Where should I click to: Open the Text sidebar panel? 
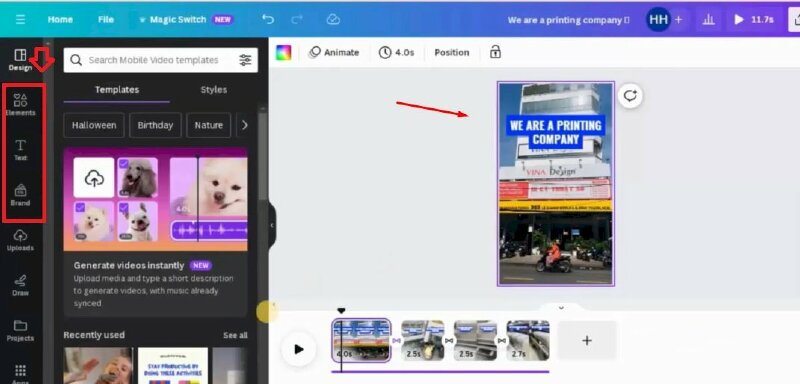tap(20, 149)
